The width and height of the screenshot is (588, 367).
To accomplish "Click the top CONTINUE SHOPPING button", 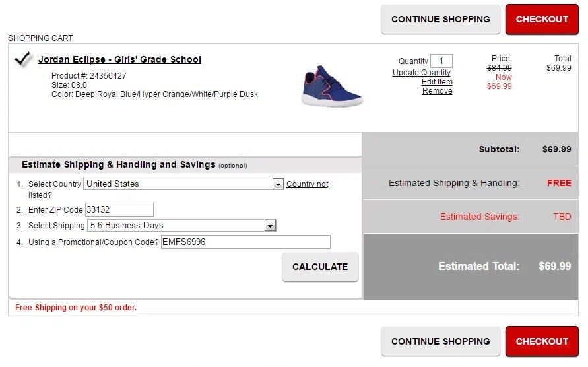I will 441,20.
